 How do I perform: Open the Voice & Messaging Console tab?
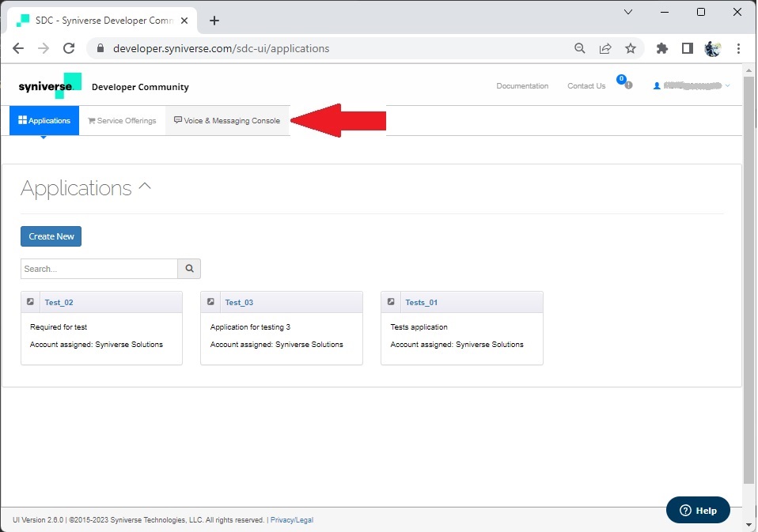click(x=227, y=121)
